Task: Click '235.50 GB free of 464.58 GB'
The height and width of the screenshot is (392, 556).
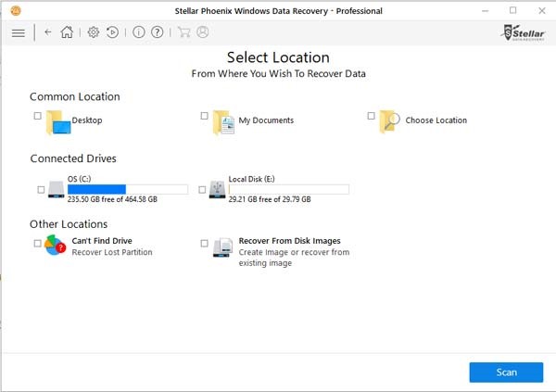Action: [112, 199]
